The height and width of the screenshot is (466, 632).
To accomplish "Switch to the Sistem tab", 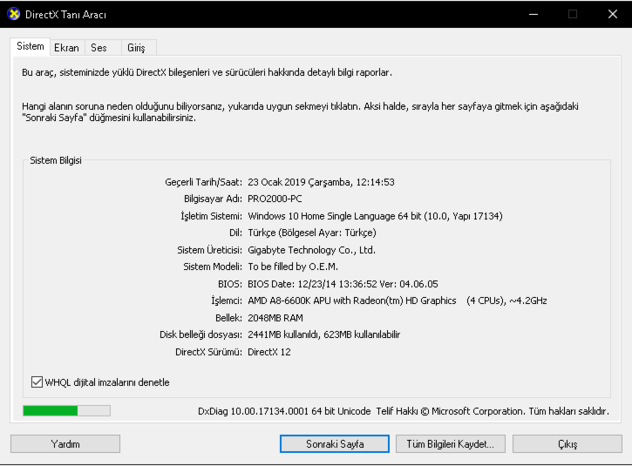I will tap(30, 46).
